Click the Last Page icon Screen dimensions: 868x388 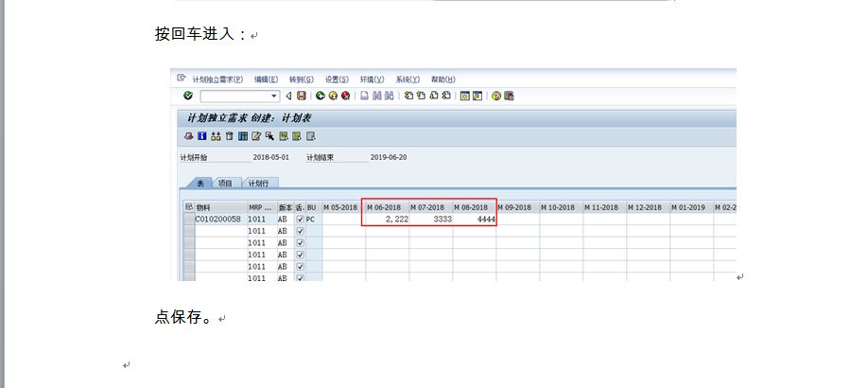coord(446,96)
